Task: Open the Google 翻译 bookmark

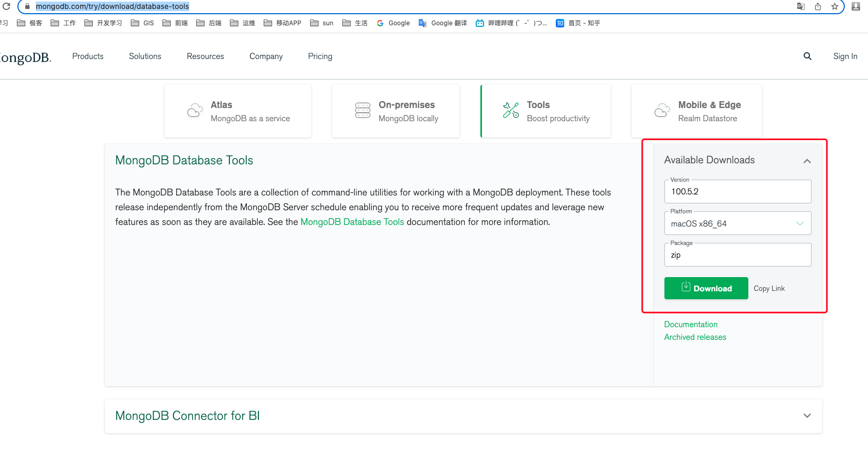Action: (443, 23)
